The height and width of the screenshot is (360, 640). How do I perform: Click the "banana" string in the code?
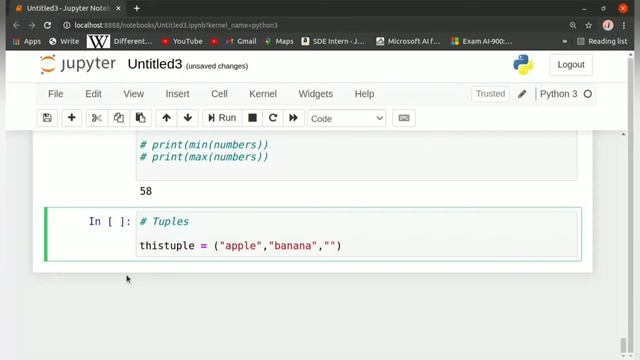point(293,246)
